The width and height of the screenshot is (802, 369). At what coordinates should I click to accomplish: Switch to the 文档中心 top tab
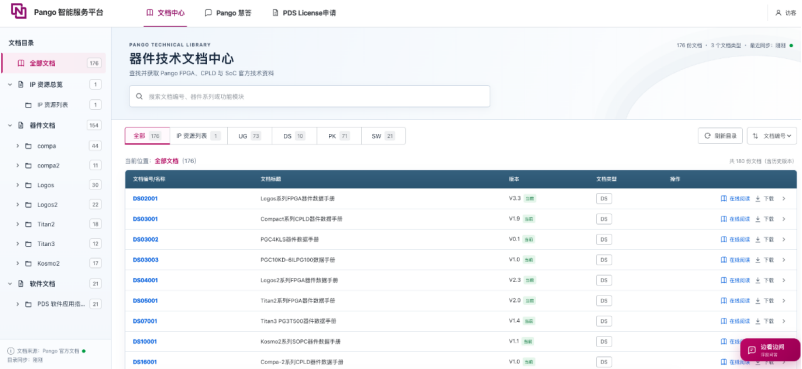(x=165, y=13)
